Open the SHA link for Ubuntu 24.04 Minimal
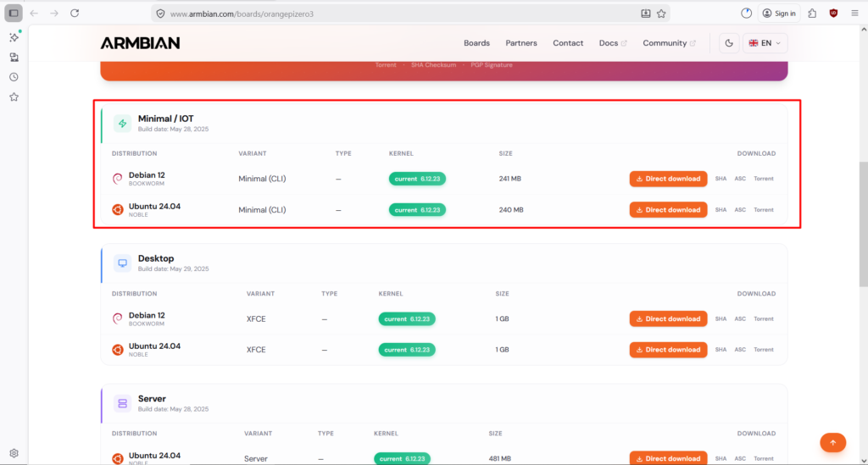This screenshot has width=868, height=465. [721, 210]
